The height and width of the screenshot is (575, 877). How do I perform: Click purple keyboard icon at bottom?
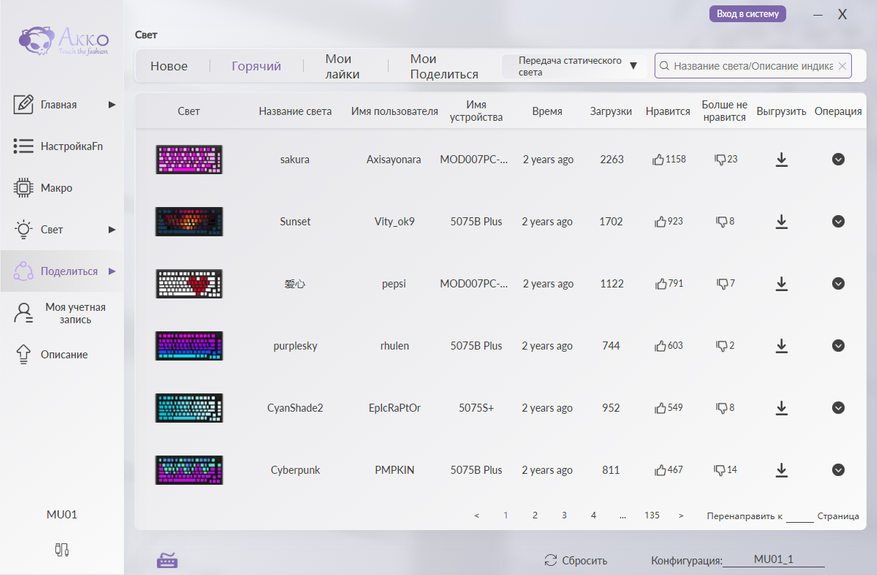tap(167, 560)
